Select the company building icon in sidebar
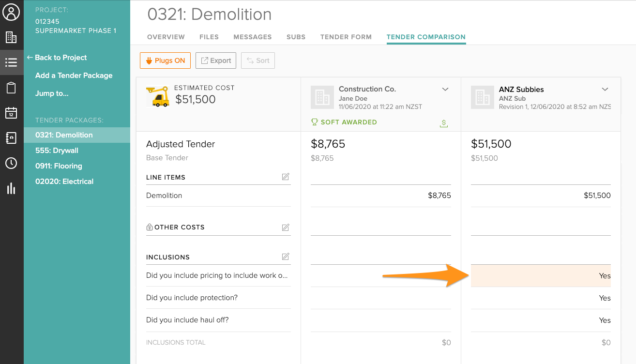The width and height of the screenshot is (636, 364). [x=12, y=37]
